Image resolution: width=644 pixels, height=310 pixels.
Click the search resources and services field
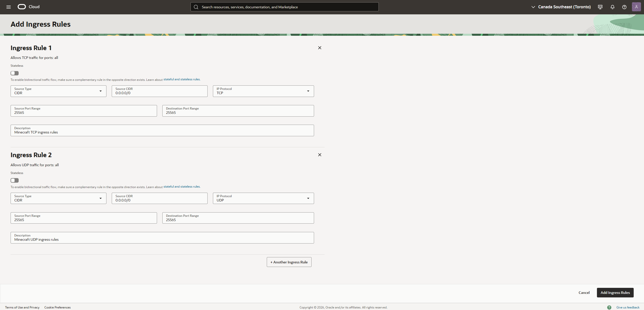point(284,7)
